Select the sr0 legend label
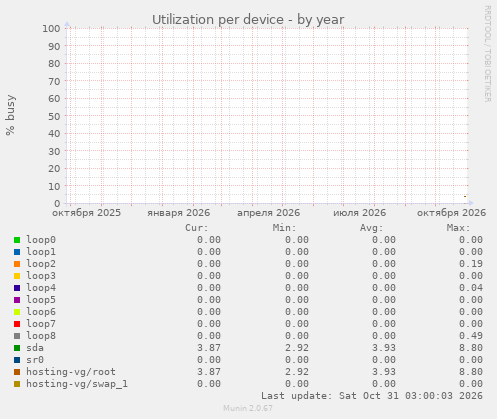 35,360
